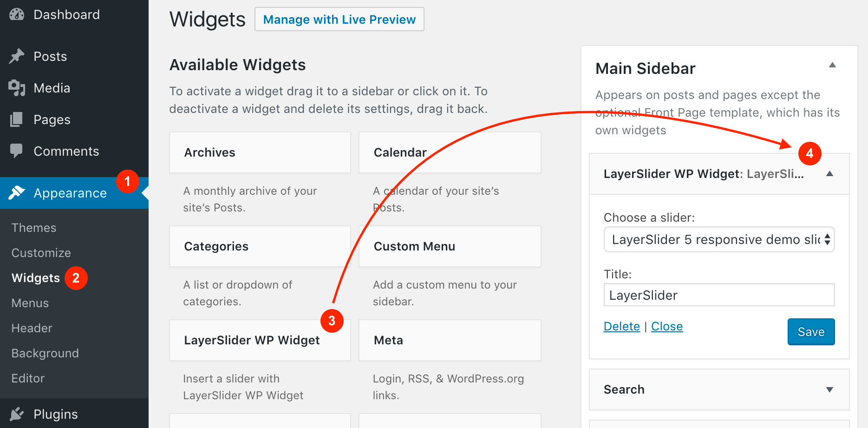Collapse the LayerSlider WP Widget settings

(829, 174)
